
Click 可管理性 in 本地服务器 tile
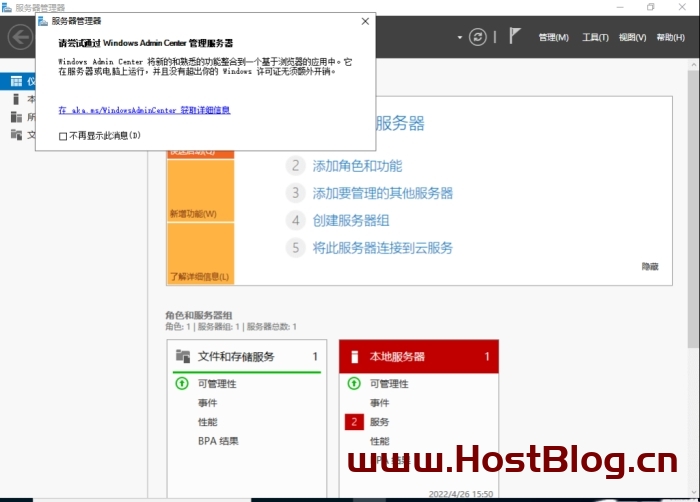[x=389, y=384]
